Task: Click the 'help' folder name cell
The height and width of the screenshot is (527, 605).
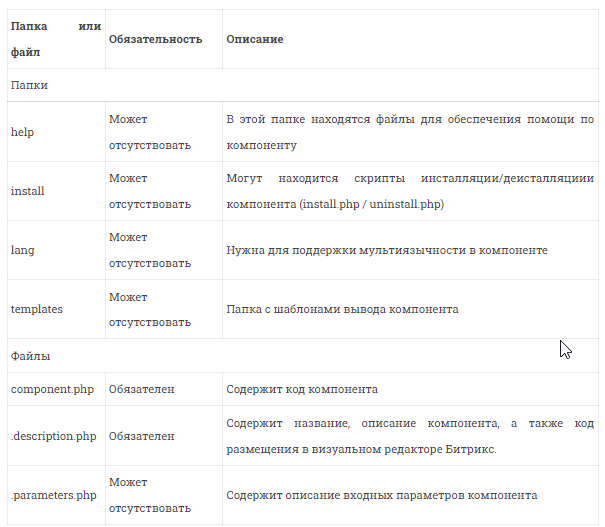Action: (x=56, y=132)
